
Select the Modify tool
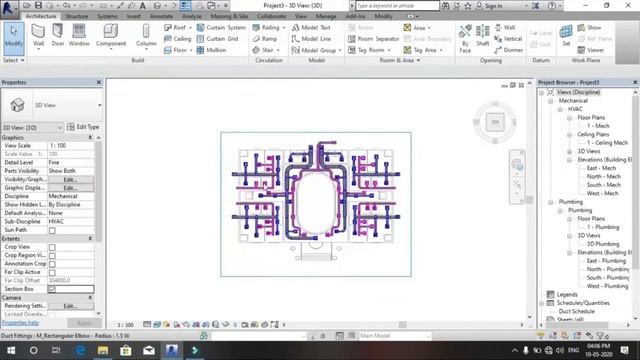[13, 38]
